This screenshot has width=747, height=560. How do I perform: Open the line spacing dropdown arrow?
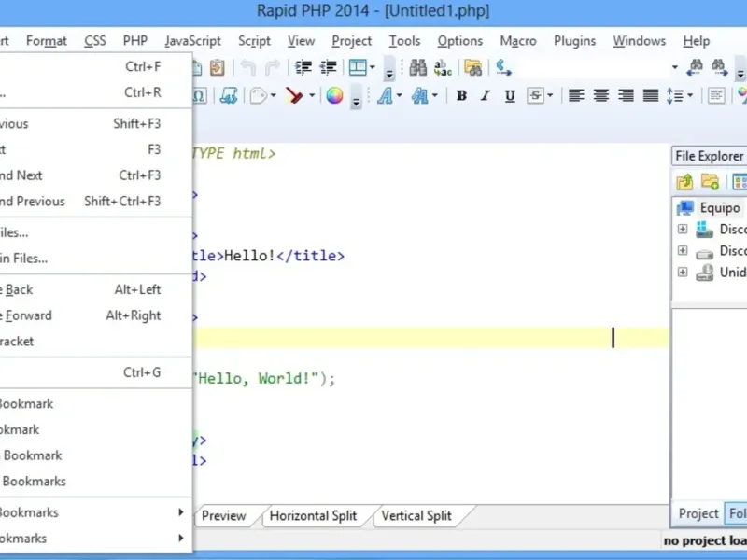coord(690,96)
